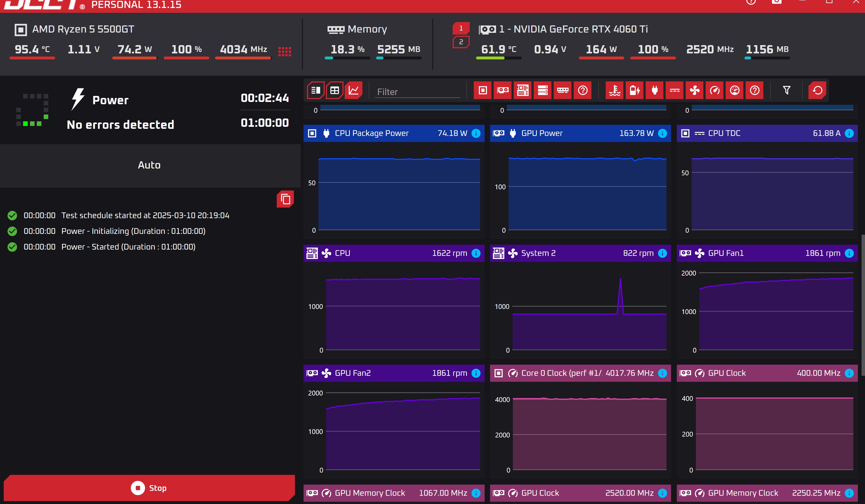This screenshot has width=865, height=504.
Task: Toggle the current sensor type filter
Action: pos(675,90)
